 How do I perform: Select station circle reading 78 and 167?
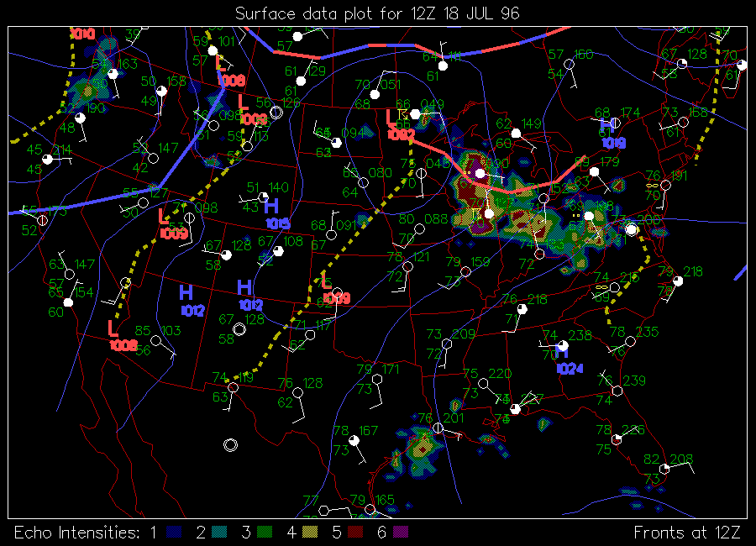click(x=354, y=439)
